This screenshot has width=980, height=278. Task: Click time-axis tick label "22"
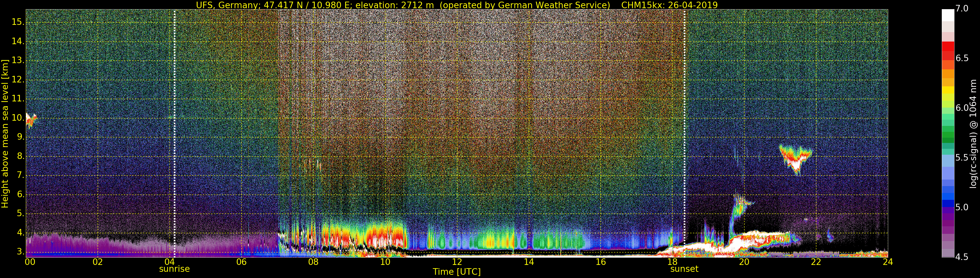click(816, 262)
